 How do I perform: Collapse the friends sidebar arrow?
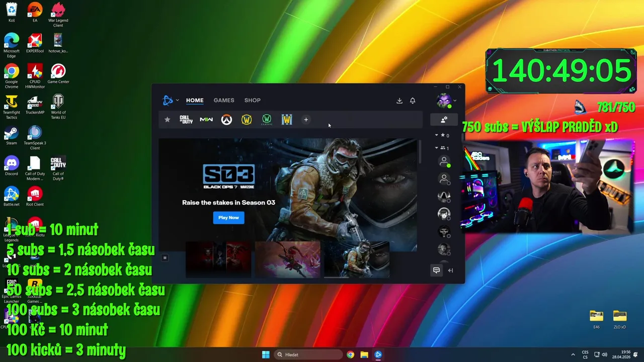pos(450,270)
